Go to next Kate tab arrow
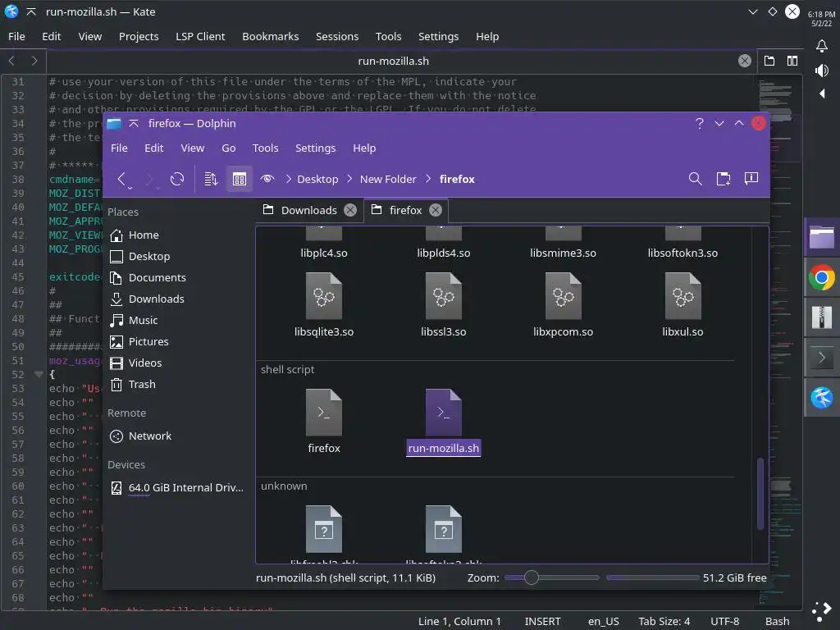This screenshot has width=840, height=630. pyautogui.click(x=34, y=61)
